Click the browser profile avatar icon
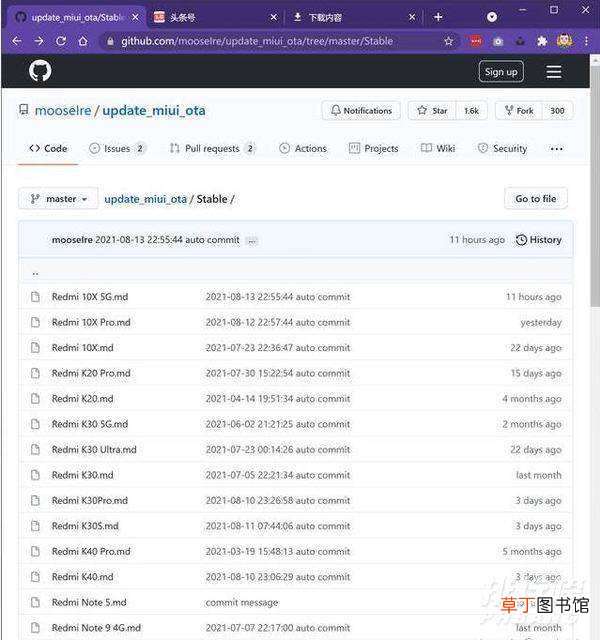Viewport: 600px width, 640px height. (564, 41)
